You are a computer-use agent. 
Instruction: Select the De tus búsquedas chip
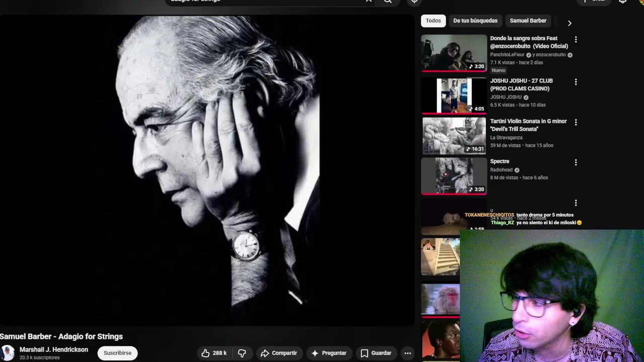coord(475,21)
